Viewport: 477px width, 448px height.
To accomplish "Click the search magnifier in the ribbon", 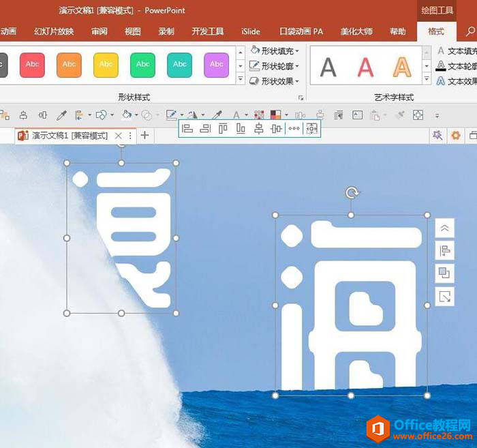I will [470, 31].
